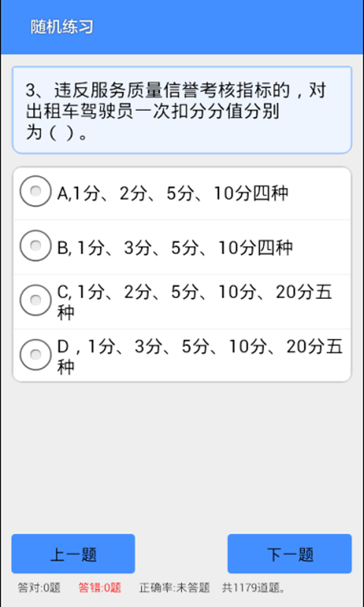Click question 3 text box

coord(182,110)
